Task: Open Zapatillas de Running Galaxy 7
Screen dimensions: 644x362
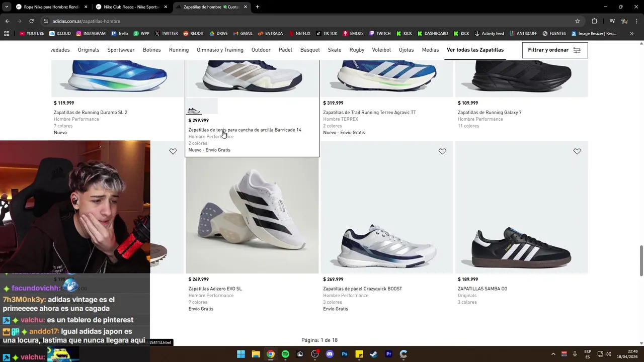Action: pos(490,113)
